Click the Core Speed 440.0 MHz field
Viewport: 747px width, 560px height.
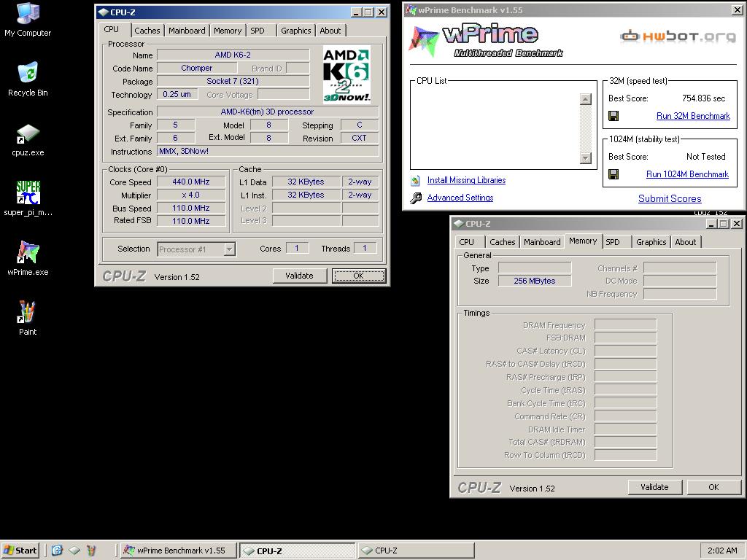pyautogui.click(x=191, y=182)
